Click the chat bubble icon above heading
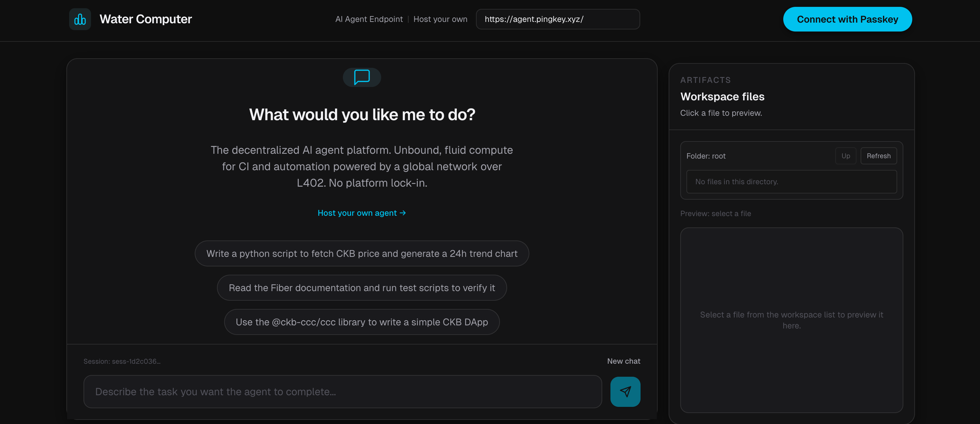The image size is (980, 424). click(362, 77)
